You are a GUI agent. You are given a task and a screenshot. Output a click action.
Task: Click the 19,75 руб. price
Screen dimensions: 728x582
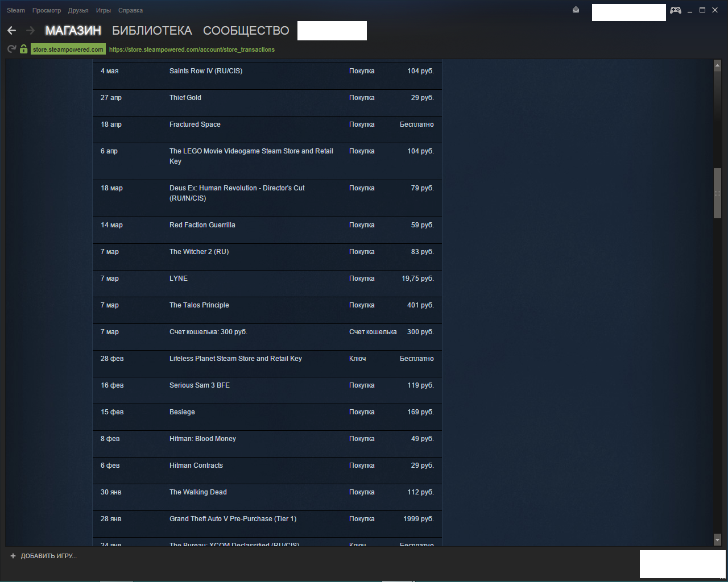417,278
